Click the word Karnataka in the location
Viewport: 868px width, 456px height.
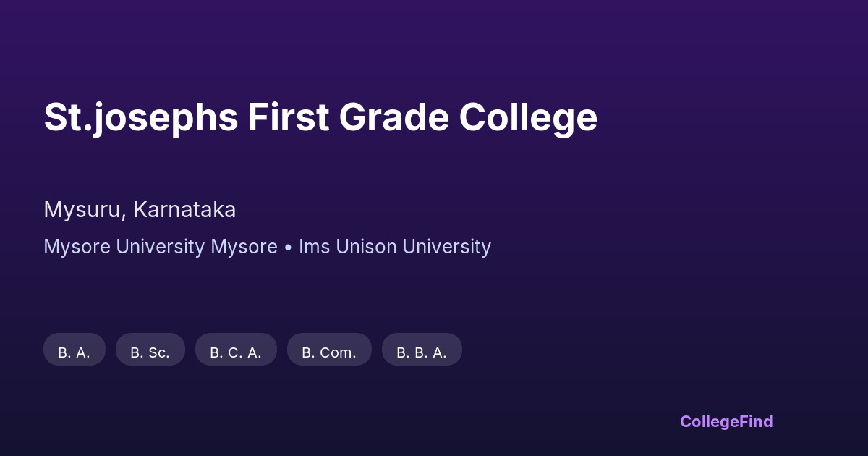point(184,210)
